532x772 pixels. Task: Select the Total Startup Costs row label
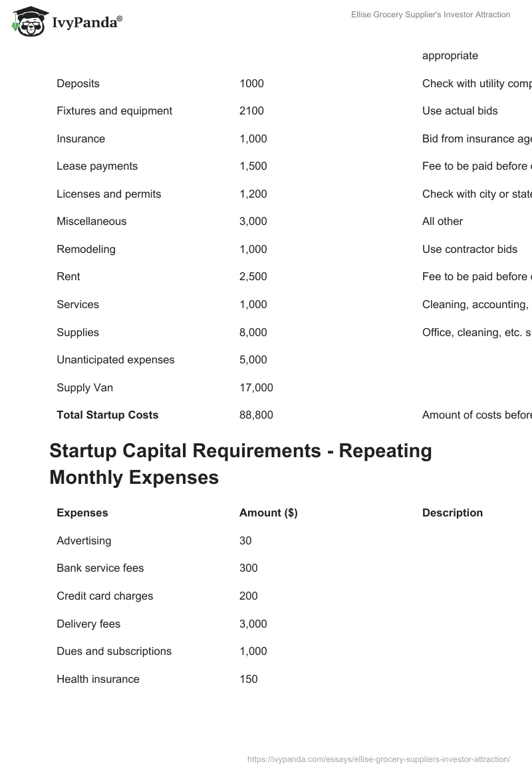(x=108, y=415)
